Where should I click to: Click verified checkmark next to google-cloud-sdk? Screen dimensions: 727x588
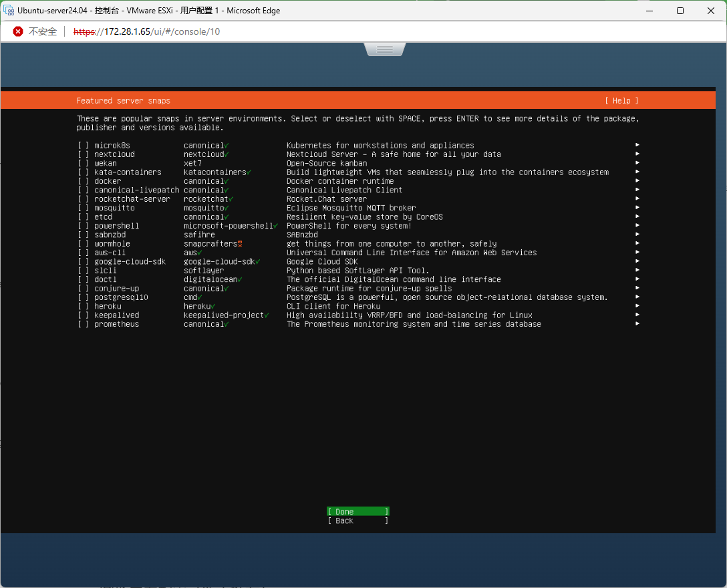click(x=257, y=262)
